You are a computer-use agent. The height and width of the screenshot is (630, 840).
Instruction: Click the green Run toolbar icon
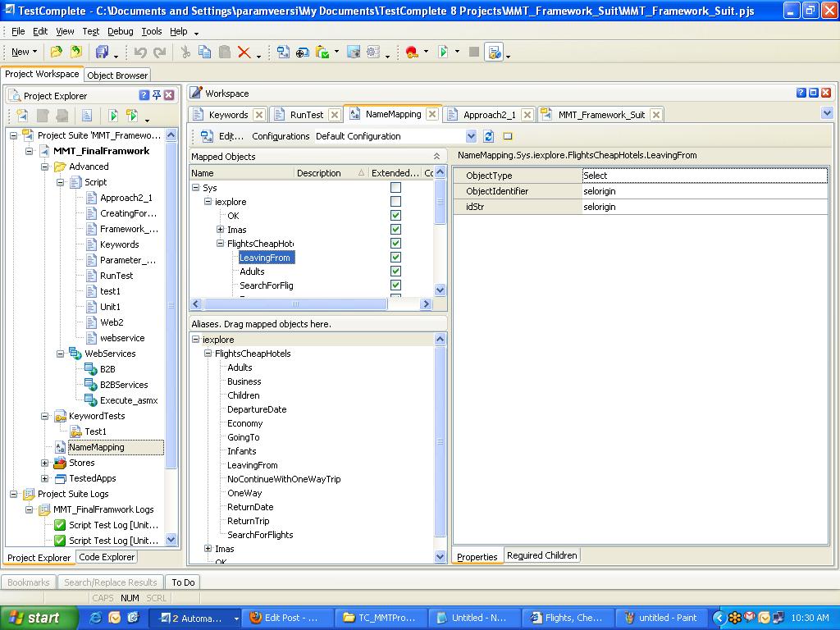tap(443, 52)
